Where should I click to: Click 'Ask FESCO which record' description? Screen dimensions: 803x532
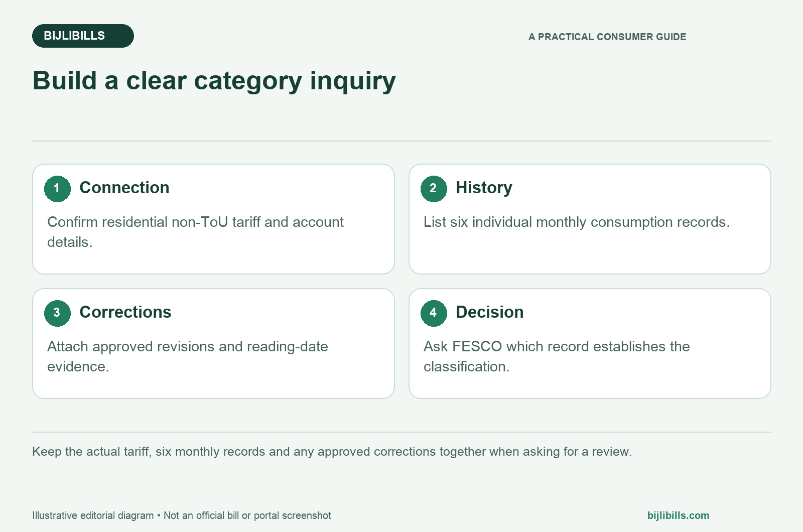(x=557, y=356)
